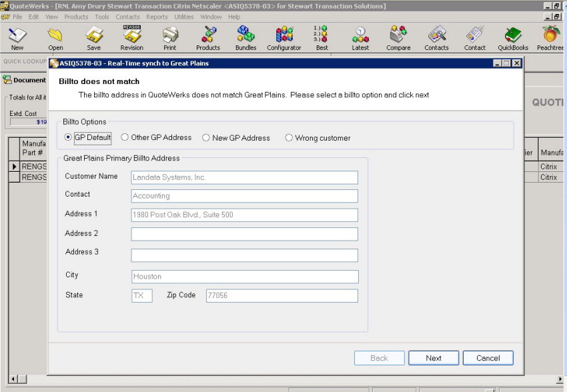Click the second Citrix cell in grid

[x=550, y=177]
